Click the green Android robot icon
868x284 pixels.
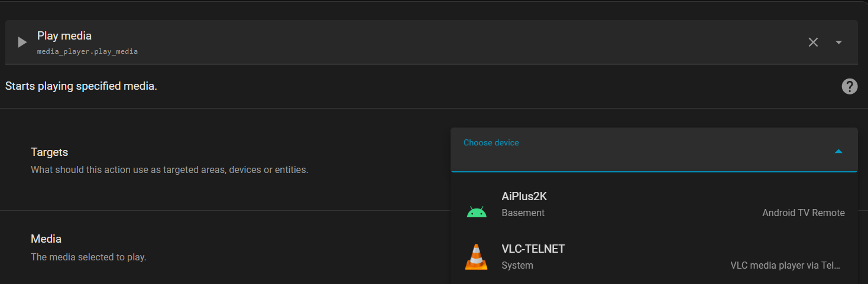(x=477, y=212)
